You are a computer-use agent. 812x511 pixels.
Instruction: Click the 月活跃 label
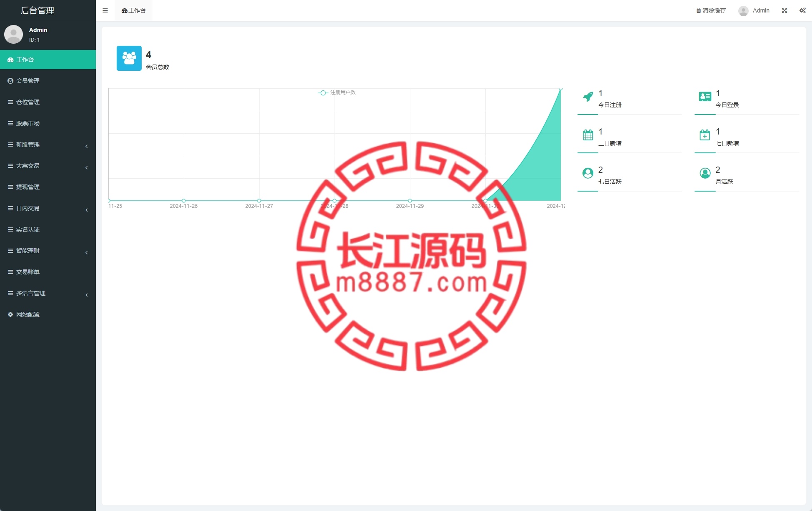[x=724, y=182]
